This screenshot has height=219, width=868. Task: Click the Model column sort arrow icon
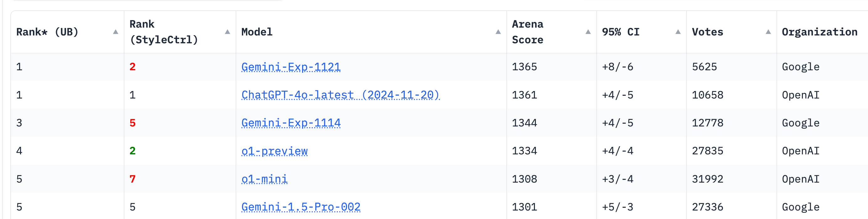[498, 32]
